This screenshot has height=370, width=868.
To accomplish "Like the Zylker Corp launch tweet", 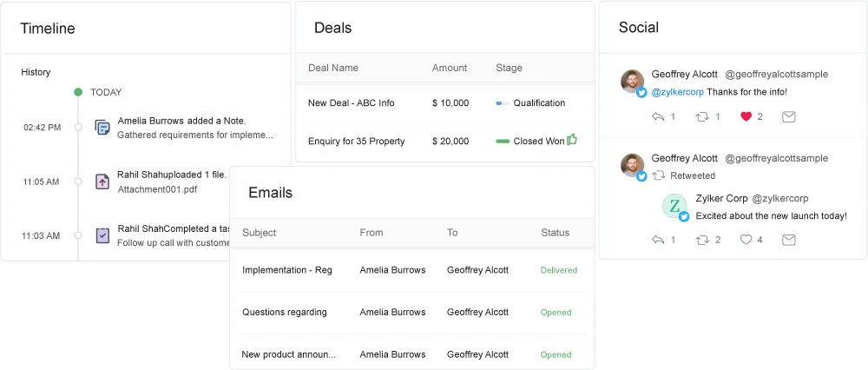I will (x=746, y=240).
